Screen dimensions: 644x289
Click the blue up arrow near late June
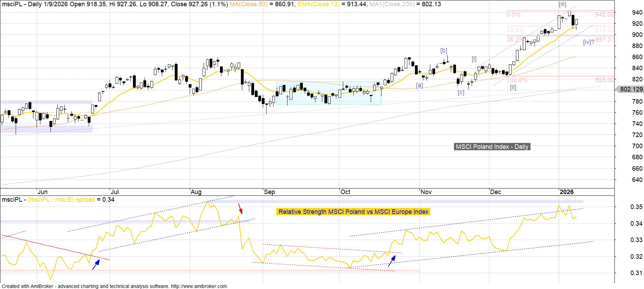(96, 264)
